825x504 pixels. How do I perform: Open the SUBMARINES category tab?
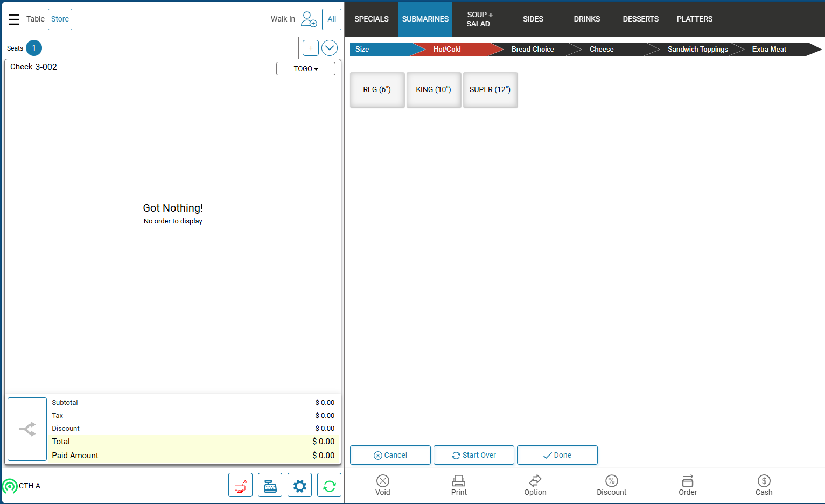click(x=425, y=19)
